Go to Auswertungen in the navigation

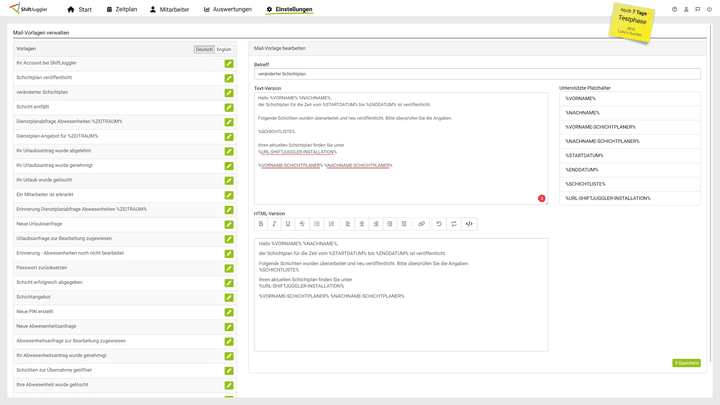tap(228, 9)
